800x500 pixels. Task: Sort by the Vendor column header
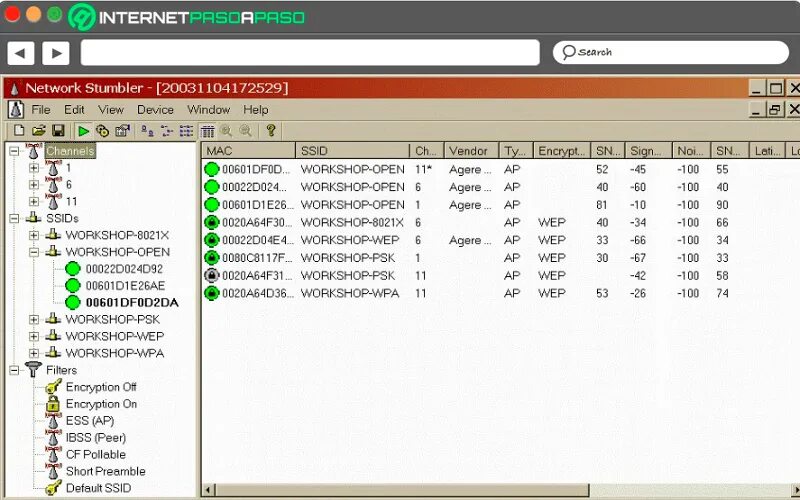tap(471, 151)
